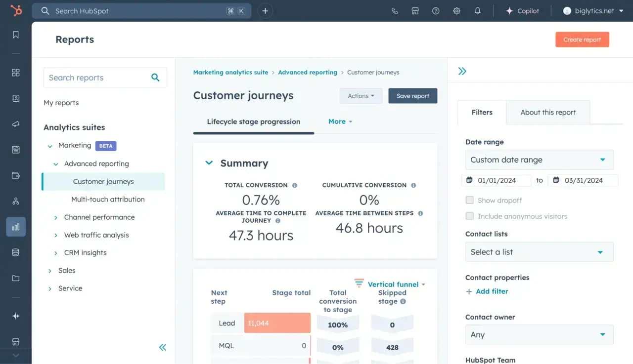This screenshot has height=364, width=633.
Task: Open the Select a list dropdown
Action: point(540,252)
